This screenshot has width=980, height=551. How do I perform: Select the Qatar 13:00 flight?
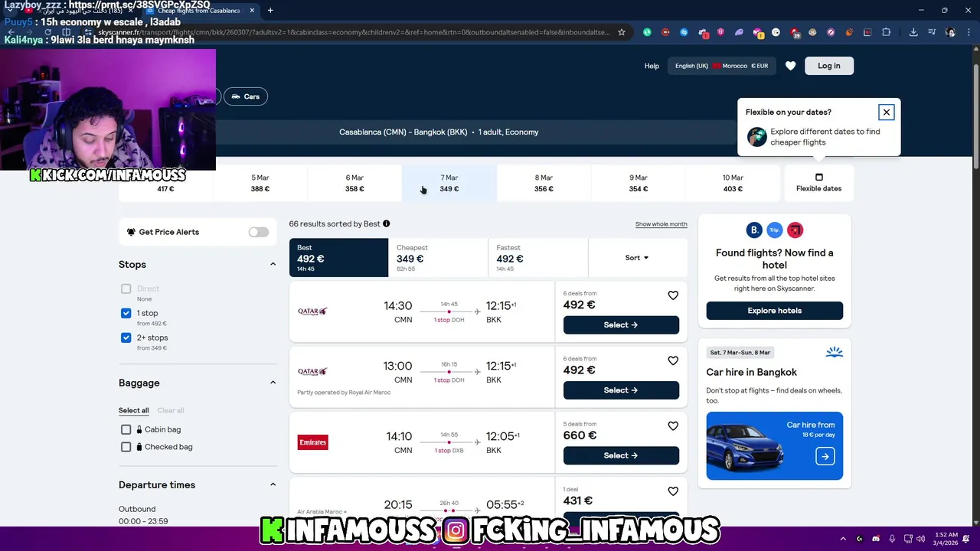click(x=621, y=390)
